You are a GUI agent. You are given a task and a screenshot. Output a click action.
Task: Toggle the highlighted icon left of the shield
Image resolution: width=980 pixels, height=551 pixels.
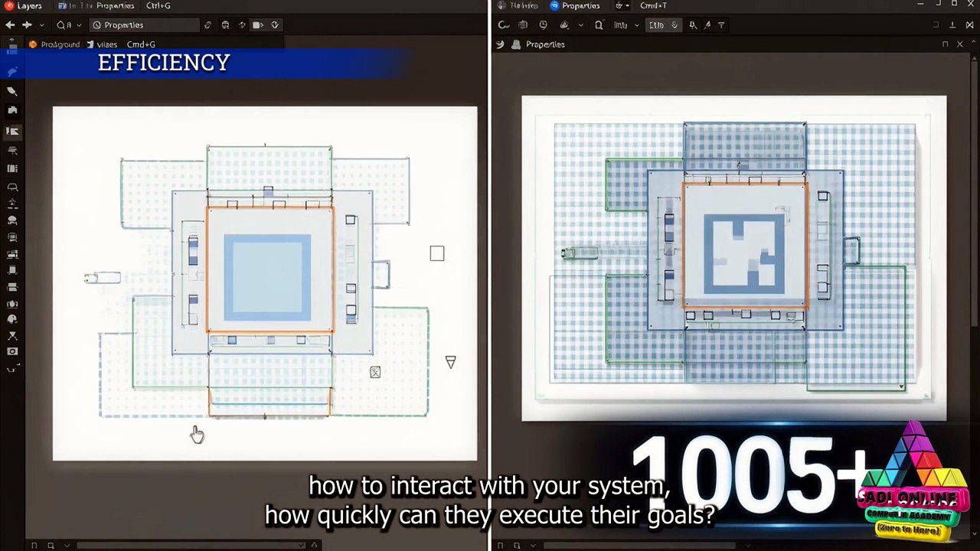[258, 25]
